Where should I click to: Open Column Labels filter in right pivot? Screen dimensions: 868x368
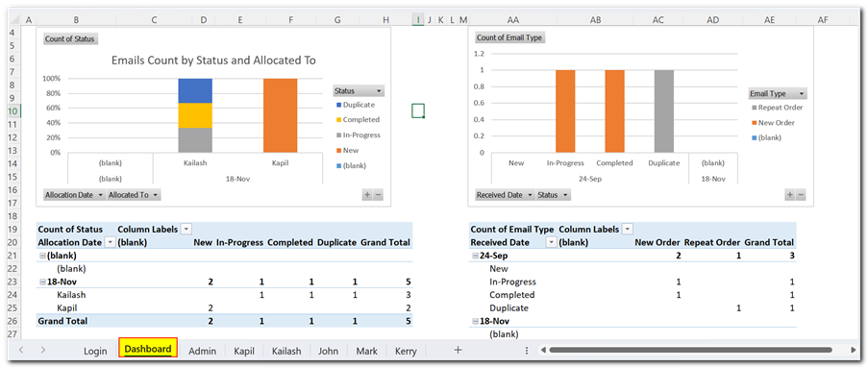(x=628, y=229)
